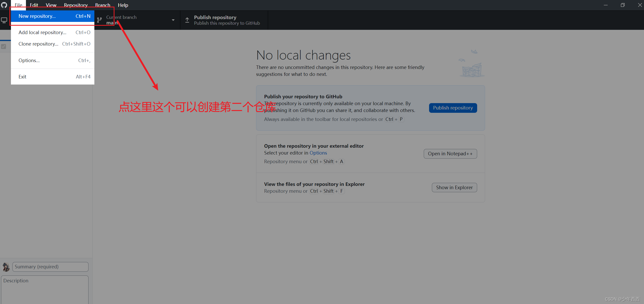Click the user avatar beside Summary field
Screen dimensions: 644x304
click(x=6, y=267)
